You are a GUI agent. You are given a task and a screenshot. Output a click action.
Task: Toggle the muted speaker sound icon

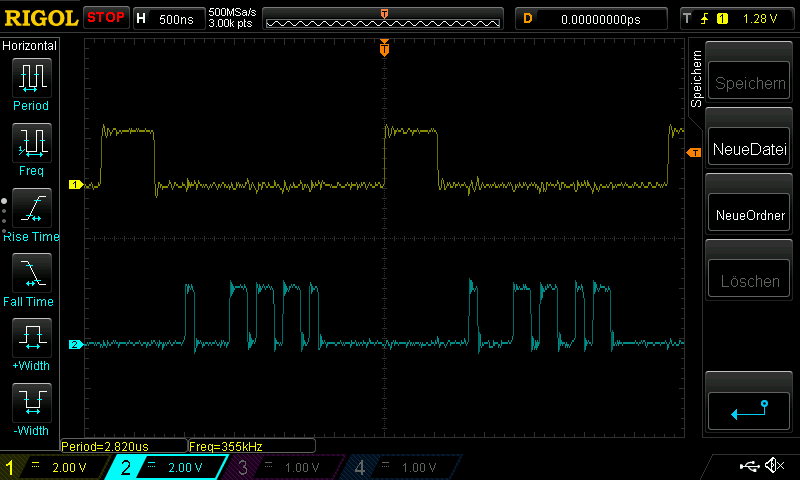(x=774, y=465)
